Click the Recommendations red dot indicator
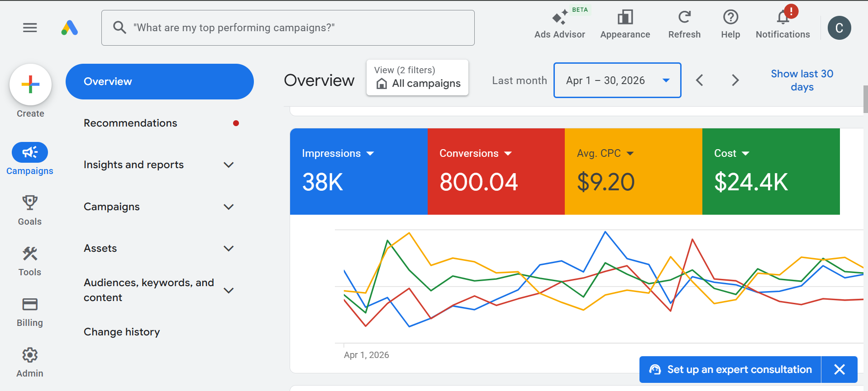The width and height of the screenshot is (868, 391). tap(236, 123)
